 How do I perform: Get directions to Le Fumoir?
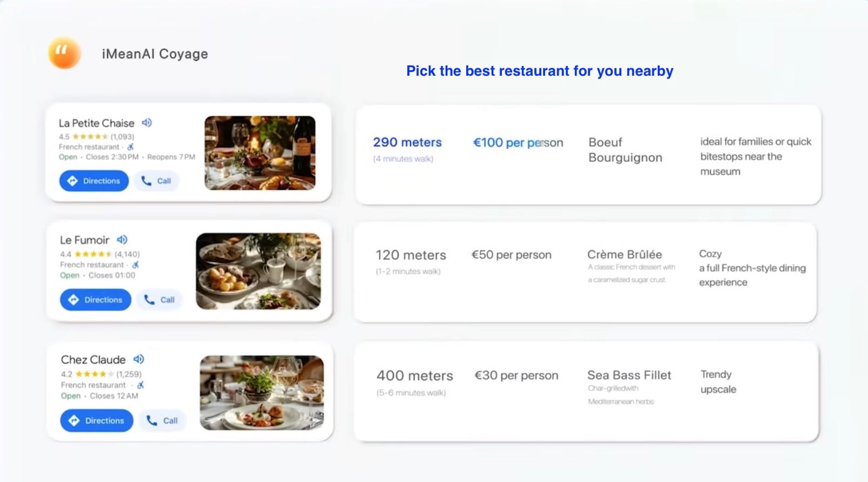96,300
